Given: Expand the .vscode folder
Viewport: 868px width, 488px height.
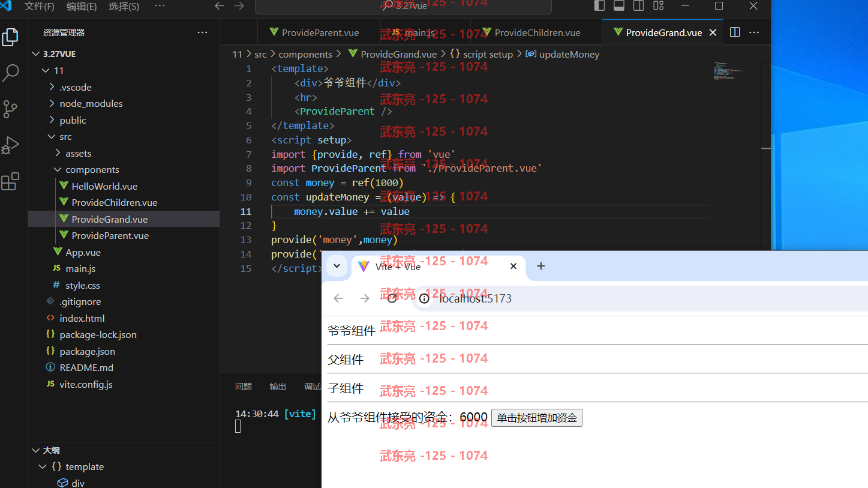Looking at the screenshot, I should pos(124,87).
